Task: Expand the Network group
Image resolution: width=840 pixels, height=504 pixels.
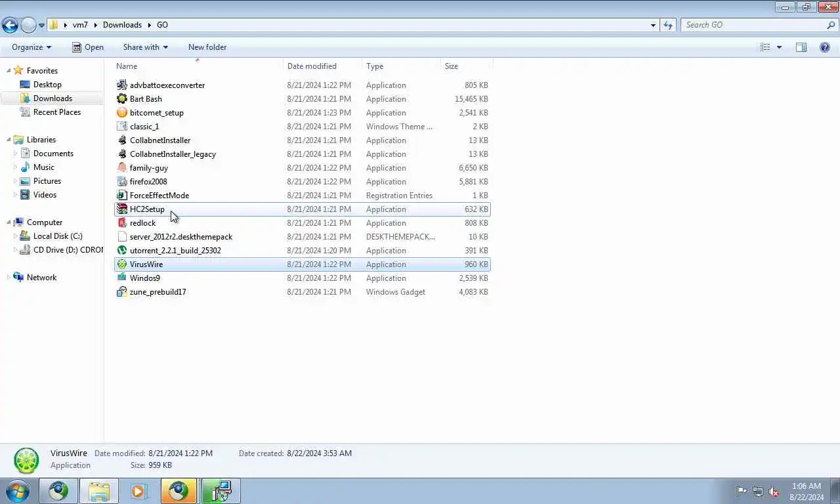Action: pyautogui.click(x=9, y=278)
